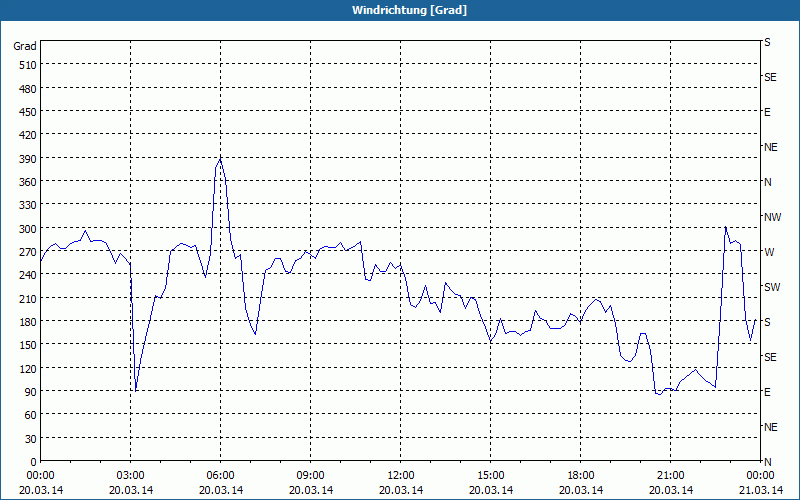
Task: Click the 420 y-axis tick label
Action: click(x=28, y=135)
